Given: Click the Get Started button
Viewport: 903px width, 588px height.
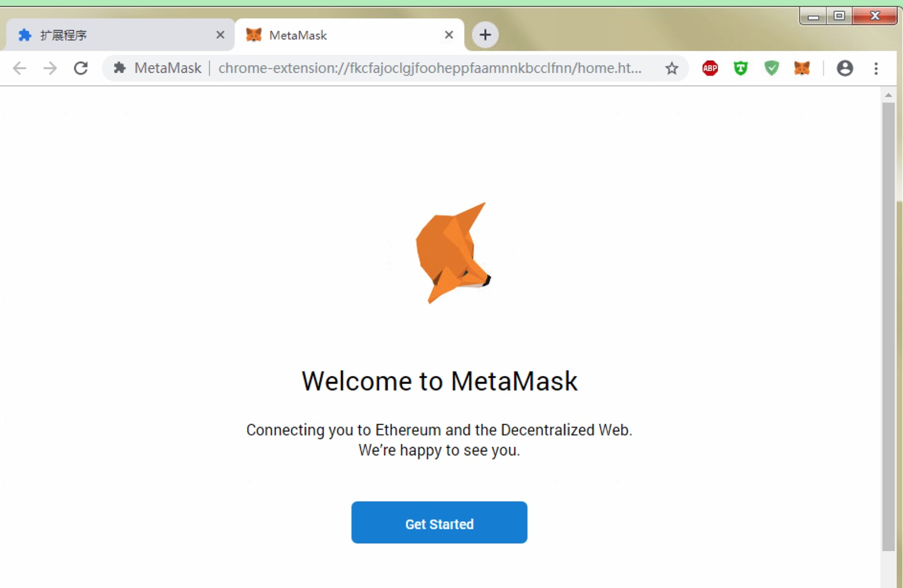Looking at the screenshot, I should pos(439,522).
